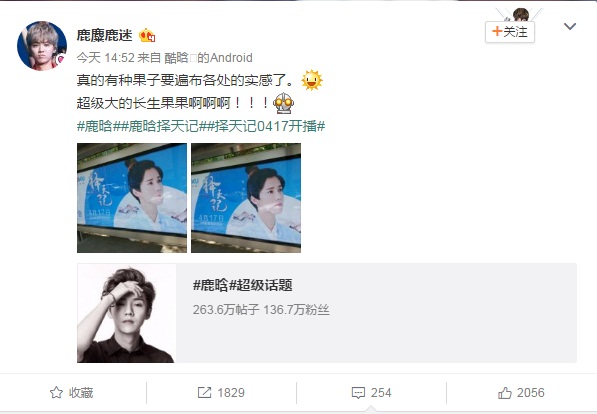597x414 pixels.
Task: Click the star favorite icon
Action: click(x=56, y=392)
